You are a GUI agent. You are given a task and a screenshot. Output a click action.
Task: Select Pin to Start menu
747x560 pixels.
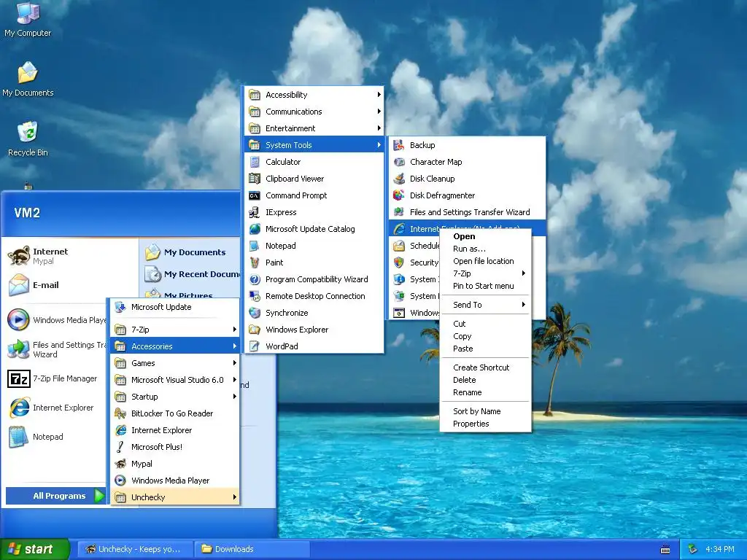(x=485, y=286)
